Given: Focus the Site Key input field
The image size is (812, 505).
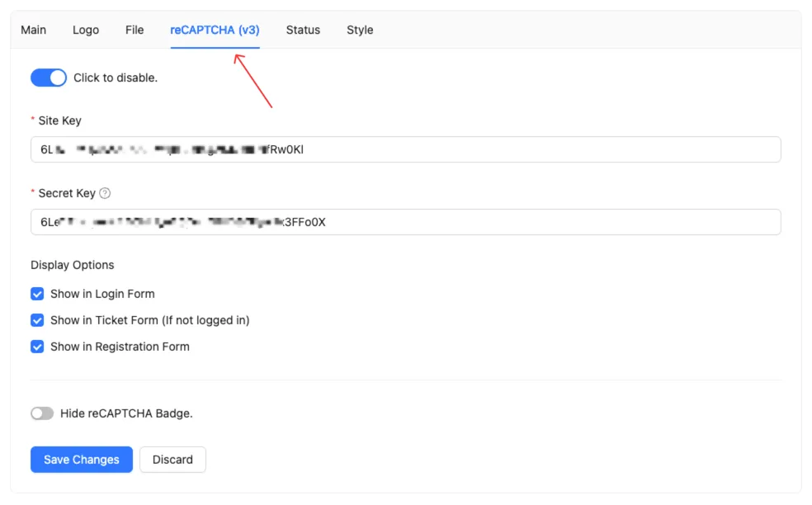Looking at the screenshot, I should 405,150.
